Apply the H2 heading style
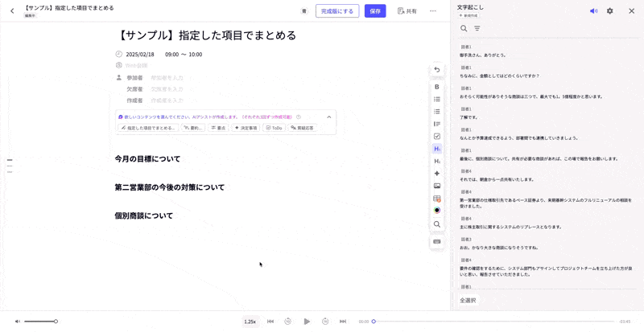 pos(437,162)
